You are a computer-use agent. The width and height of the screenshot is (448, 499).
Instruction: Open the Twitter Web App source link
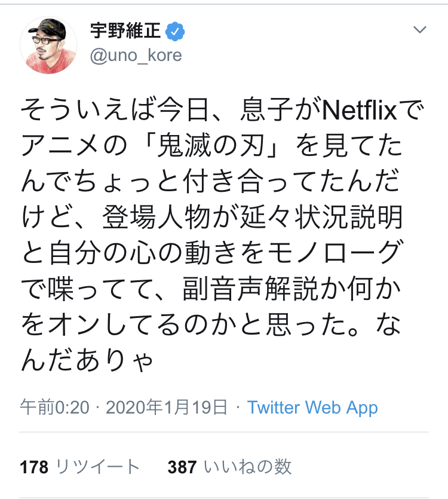312,408
